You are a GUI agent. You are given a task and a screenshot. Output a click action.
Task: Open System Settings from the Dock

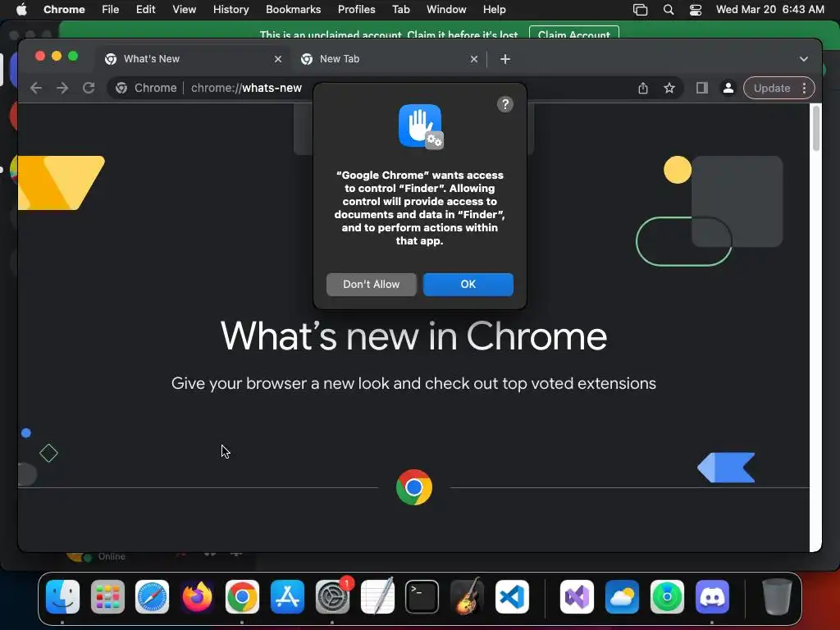[332, 597]
